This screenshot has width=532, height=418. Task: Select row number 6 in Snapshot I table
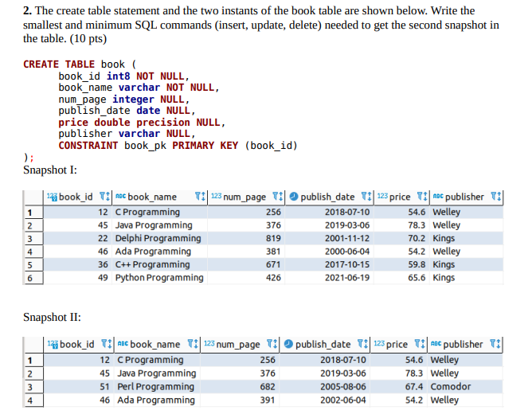(33, 278)
